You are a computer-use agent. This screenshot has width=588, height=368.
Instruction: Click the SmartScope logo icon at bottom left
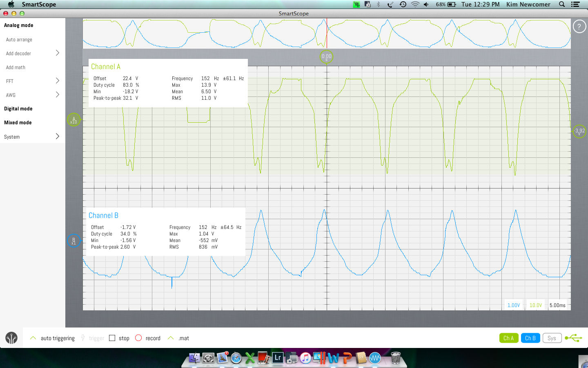tap(11, 338)
